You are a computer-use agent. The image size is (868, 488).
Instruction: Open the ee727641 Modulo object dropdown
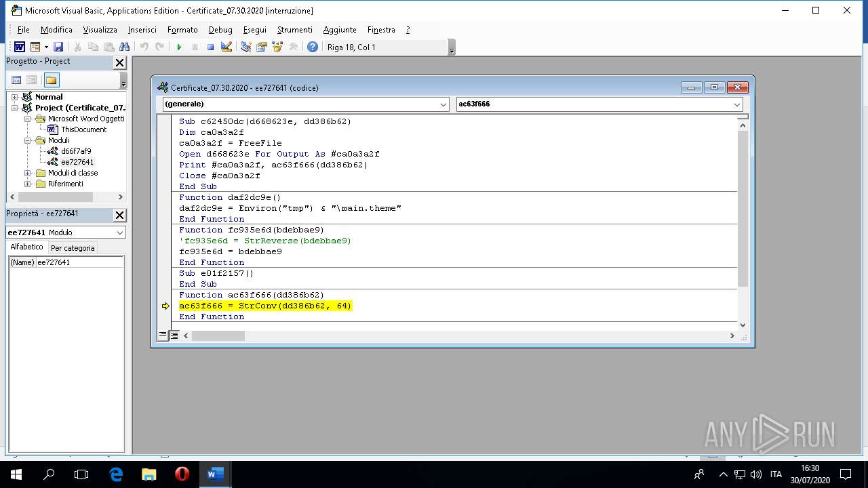click(x=119, y=232)
